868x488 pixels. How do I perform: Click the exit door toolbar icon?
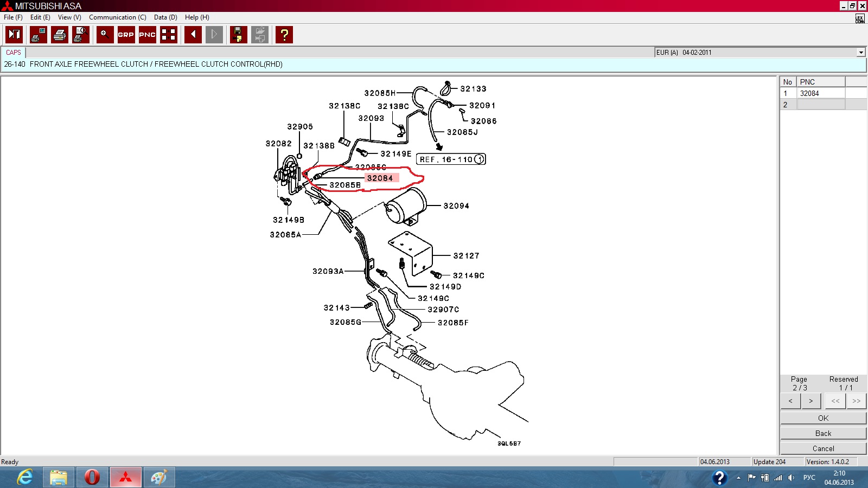(x=14, y=35)
